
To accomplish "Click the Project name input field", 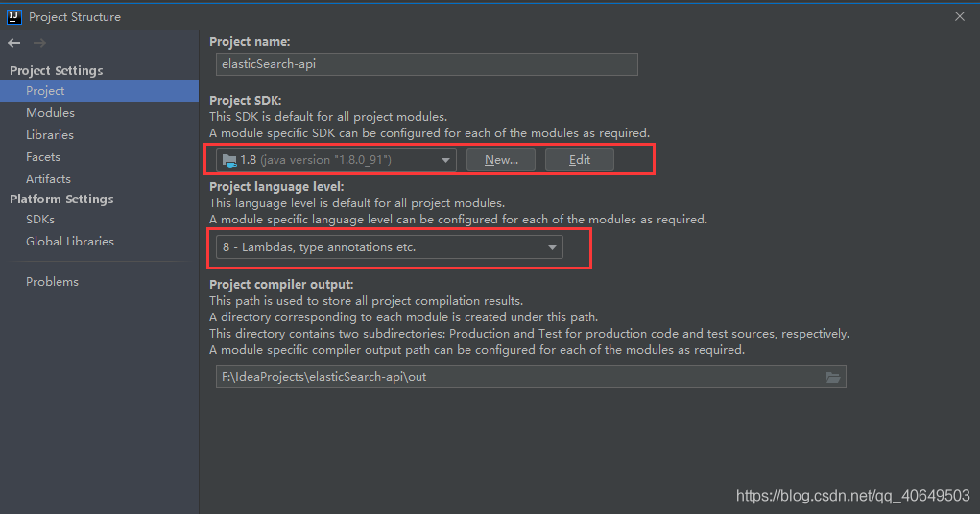I will pyautogui.click(x=427, y=64).
